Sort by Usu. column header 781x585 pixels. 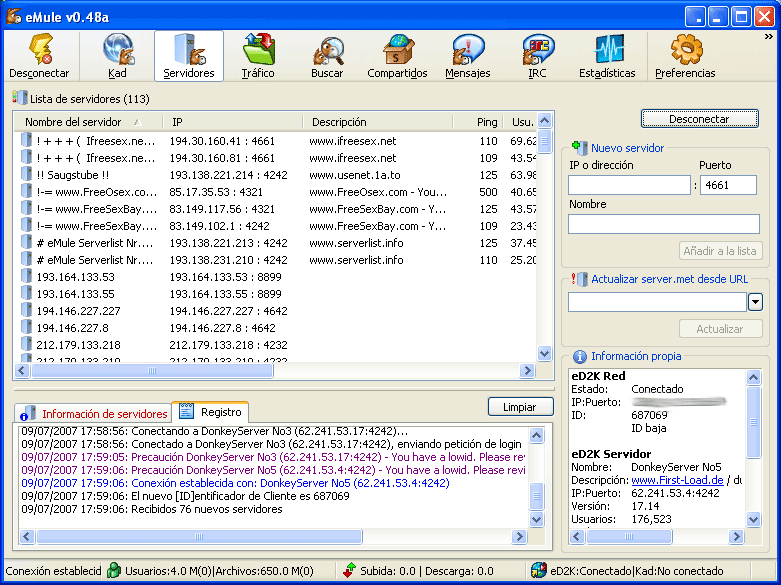point(519,122)
